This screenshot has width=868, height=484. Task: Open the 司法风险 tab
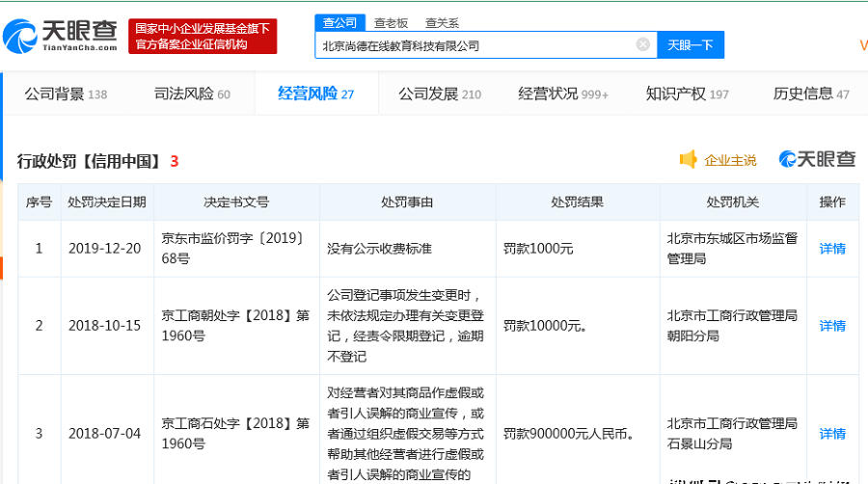pyautogui.click(x=192, y=94)
